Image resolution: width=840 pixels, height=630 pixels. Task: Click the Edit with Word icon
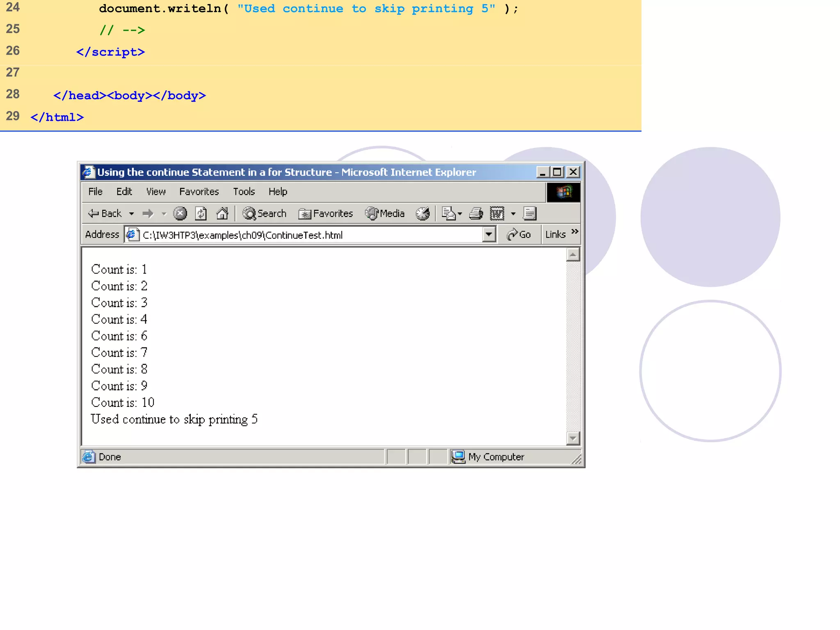pos(497,213)
